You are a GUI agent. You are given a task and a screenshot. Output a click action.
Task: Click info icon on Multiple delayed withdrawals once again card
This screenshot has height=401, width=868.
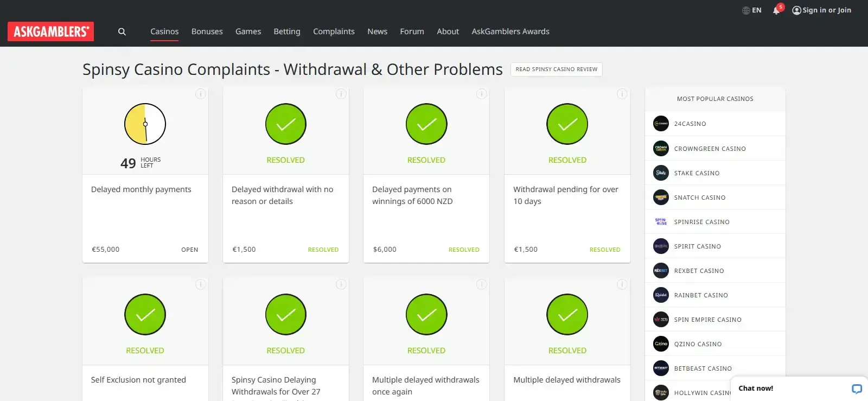click(481, 284)
